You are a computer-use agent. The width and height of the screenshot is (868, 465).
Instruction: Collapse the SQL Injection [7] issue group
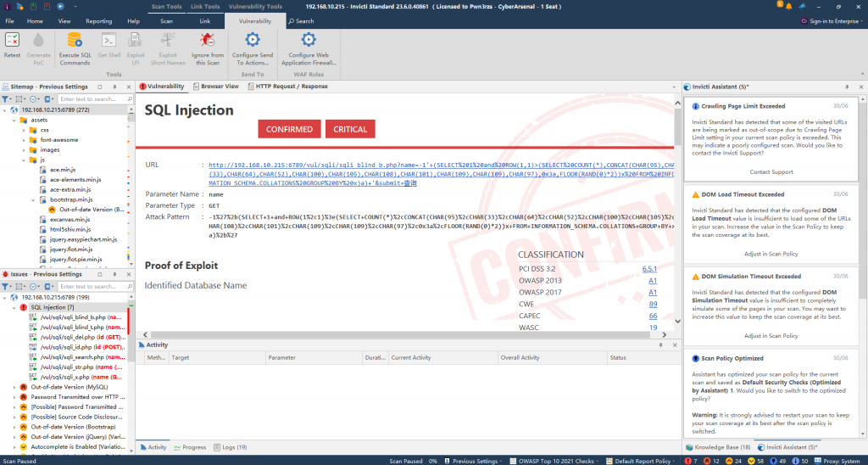[x=14, y=307]
